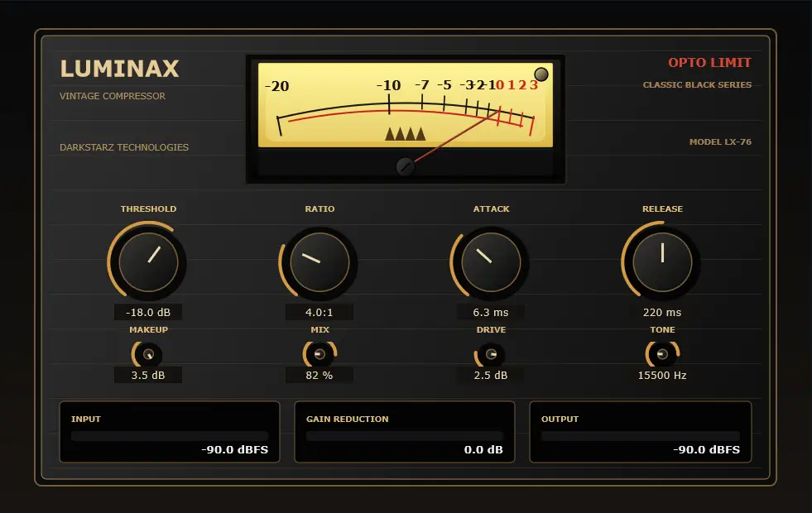Click the 220 ms release value
Image resolution: width=812 pixels, height=513 pixels.
(662, 312)
